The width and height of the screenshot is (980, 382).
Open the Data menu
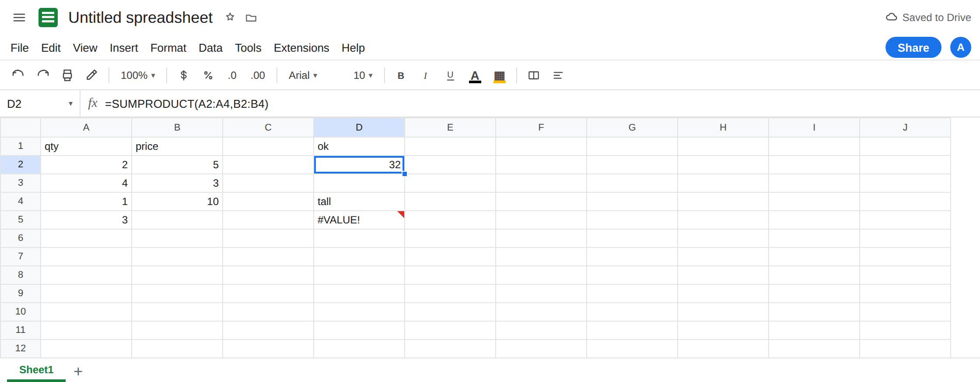click(x=210, y=48)
